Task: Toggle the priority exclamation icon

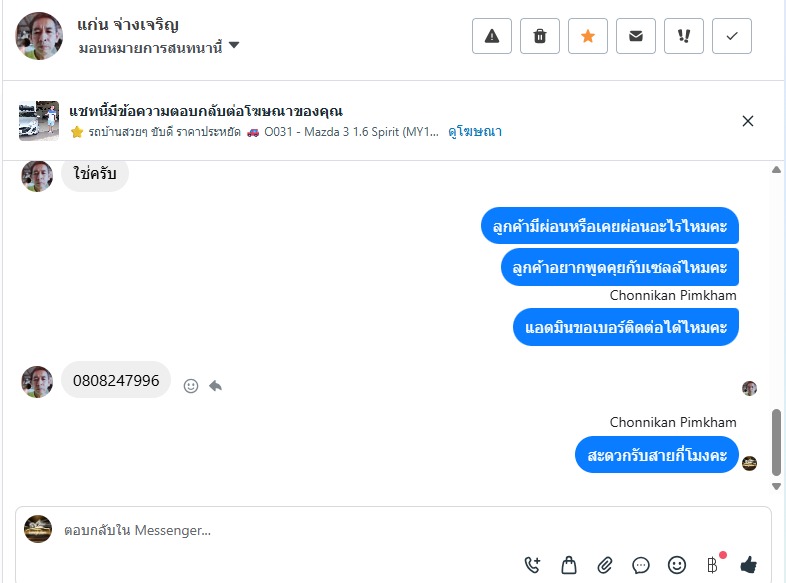Action: coord(684,36)
